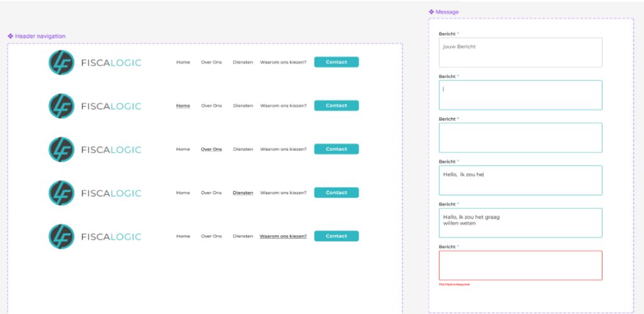
Task: Click Diensten in the header with Home underlined
Action: tap(243, 106)
